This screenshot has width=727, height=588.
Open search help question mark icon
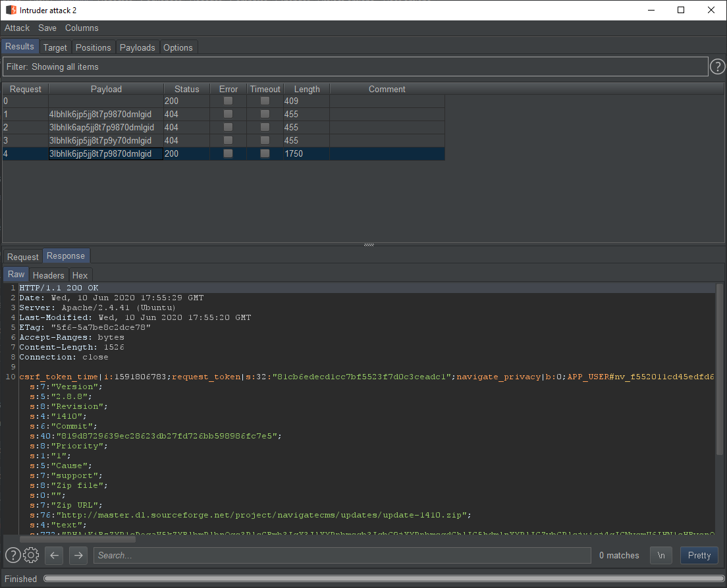[x=13, y=555]
